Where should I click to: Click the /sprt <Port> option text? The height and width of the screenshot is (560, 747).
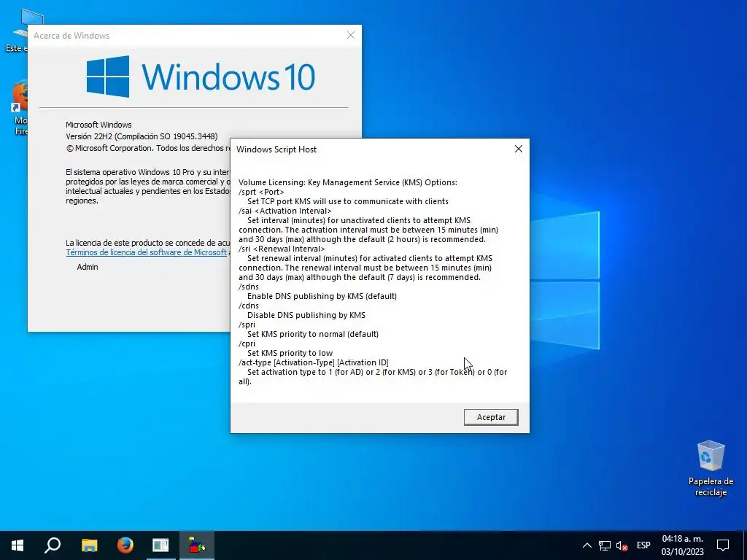click(261, 192)
